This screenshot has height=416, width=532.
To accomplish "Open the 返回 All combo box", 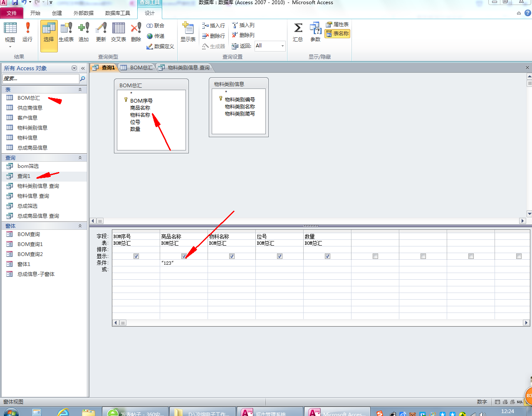I will 270,46.
